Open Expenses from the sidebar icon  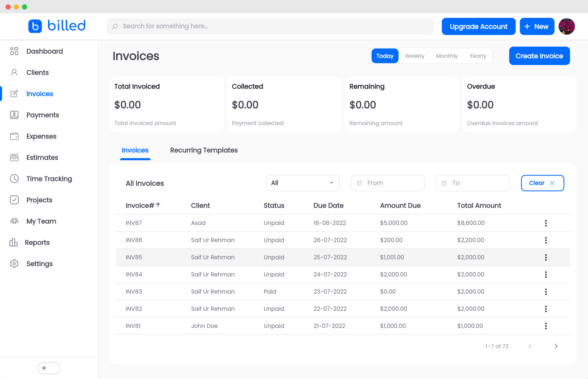tap(14, 136)
